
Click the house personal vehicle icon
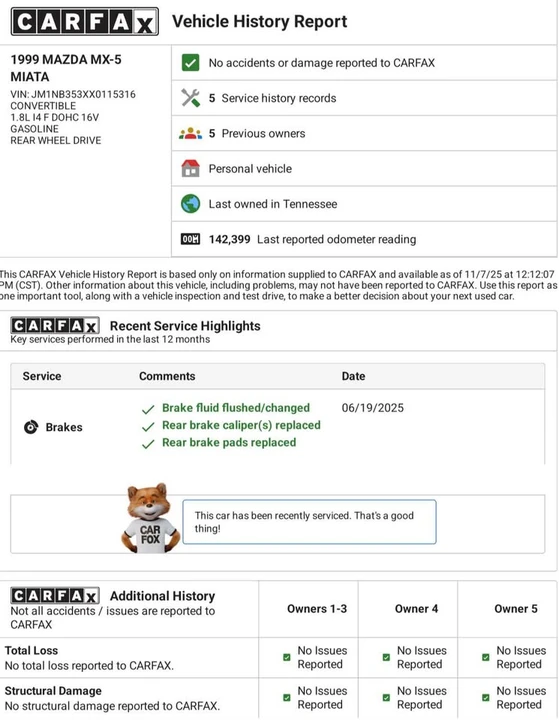point(190,169)
